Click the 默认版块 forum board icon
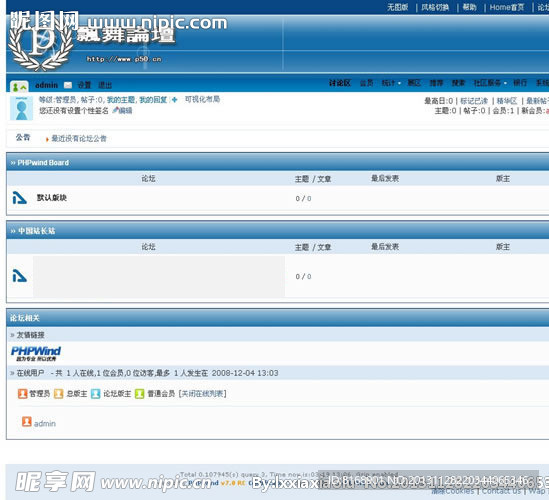This screenshot has height=500, width=549. 20,198
